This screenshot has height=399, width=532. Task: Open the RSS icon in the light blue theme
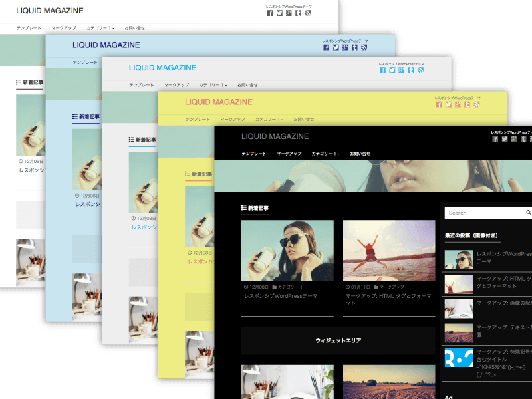pyautogui.click(x=364, y=47)
